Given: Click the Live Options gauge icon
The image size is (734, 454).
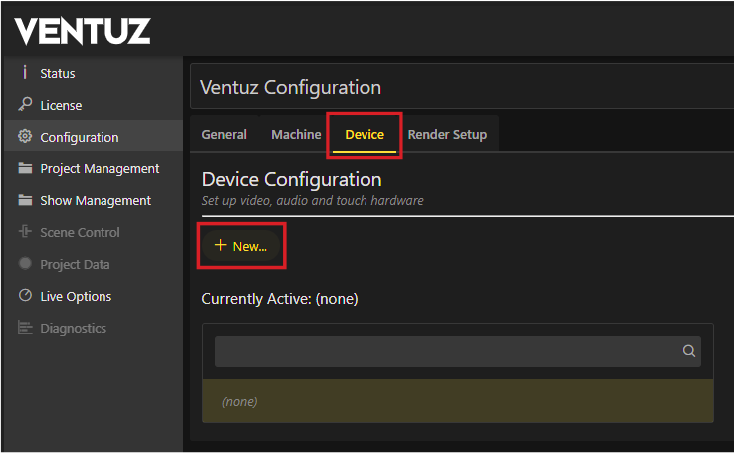Looking at the screenshot, I should click(x=25, y=296).
